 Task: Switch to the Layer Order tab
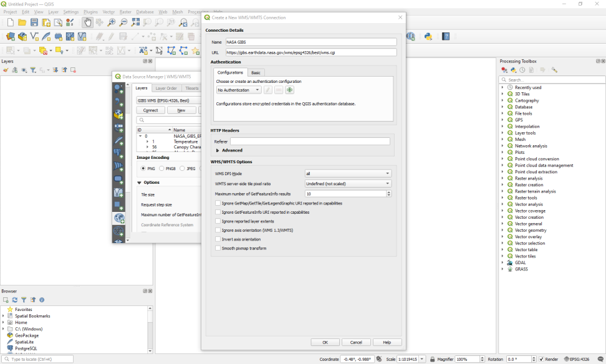166,88
